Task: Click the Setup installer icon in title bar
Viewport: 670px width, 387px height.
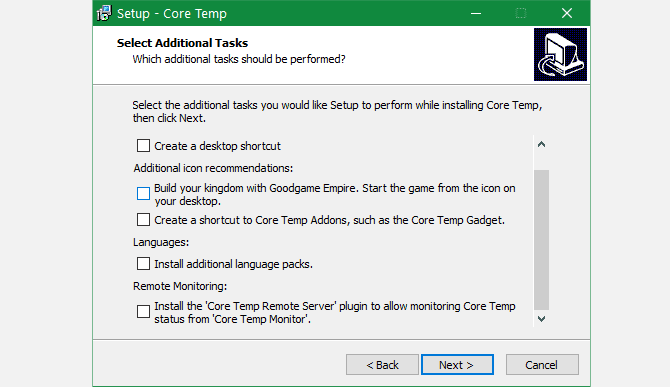Action: (x=104, y=13)
